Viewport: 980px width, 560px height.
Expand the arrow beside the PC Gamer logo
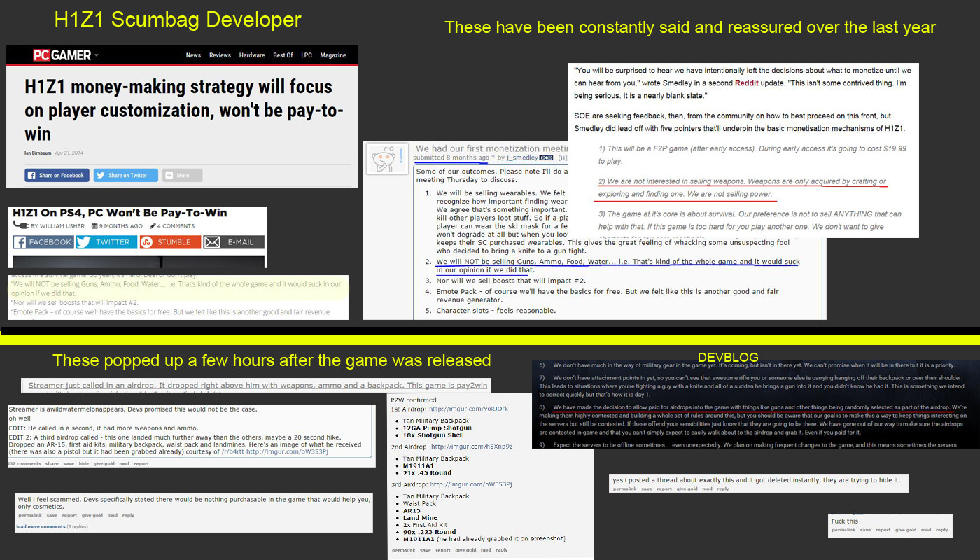(97, 55)
